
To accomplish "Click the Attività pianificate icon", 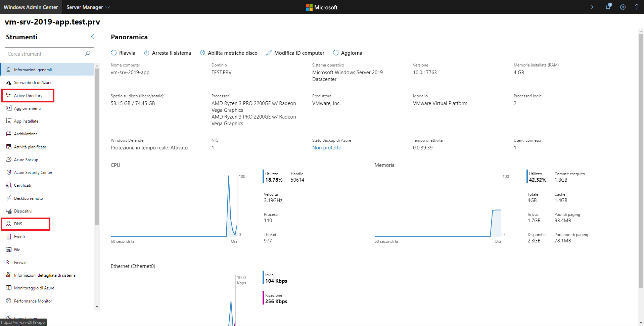I will 9,147.
